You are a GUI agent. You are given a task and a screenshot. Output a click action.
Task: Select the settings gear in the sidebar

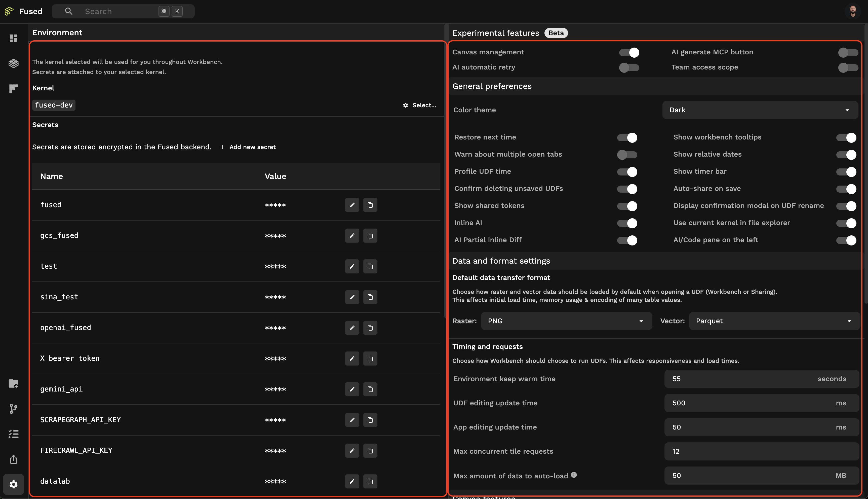pyautogui.click(x=13, y=484)
